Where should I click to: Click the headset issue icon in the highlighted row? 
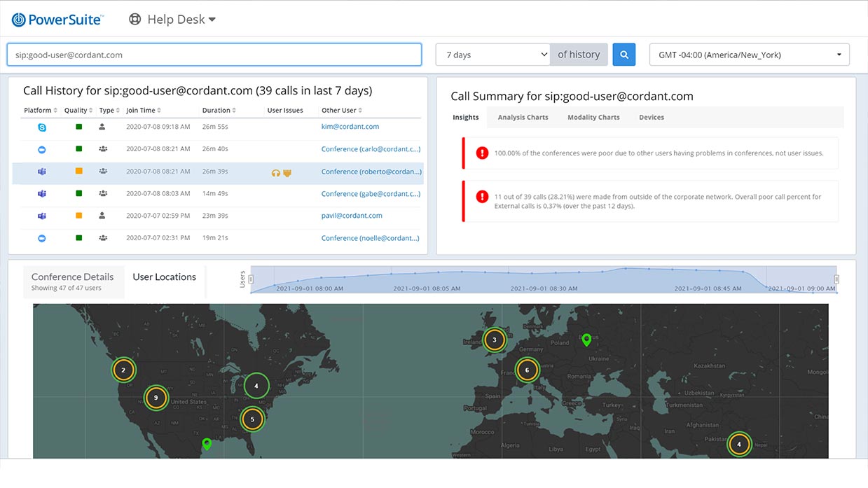point(275,172)
